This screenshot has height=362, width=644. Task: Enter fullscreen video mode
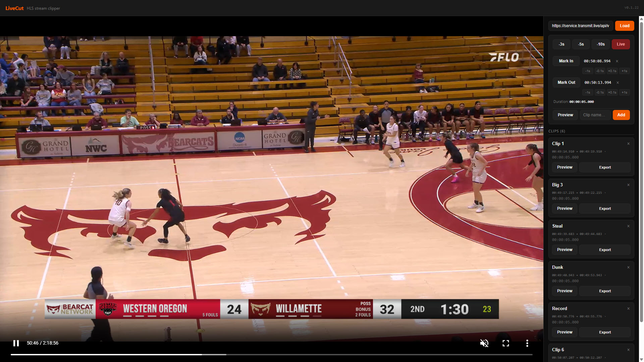(505, 343)
